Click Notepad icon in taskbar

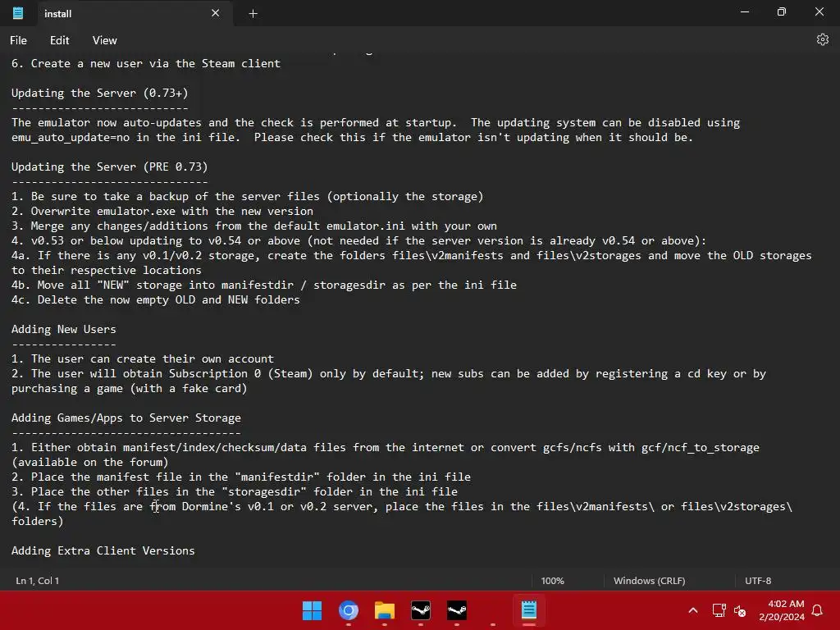click(x=529, y=610)
